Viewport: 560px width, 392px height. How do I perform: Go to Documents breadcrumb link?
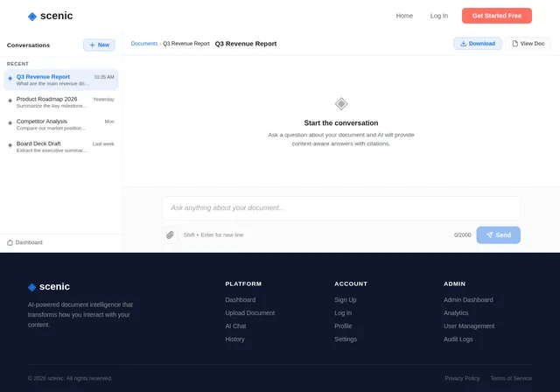point(143,44)
